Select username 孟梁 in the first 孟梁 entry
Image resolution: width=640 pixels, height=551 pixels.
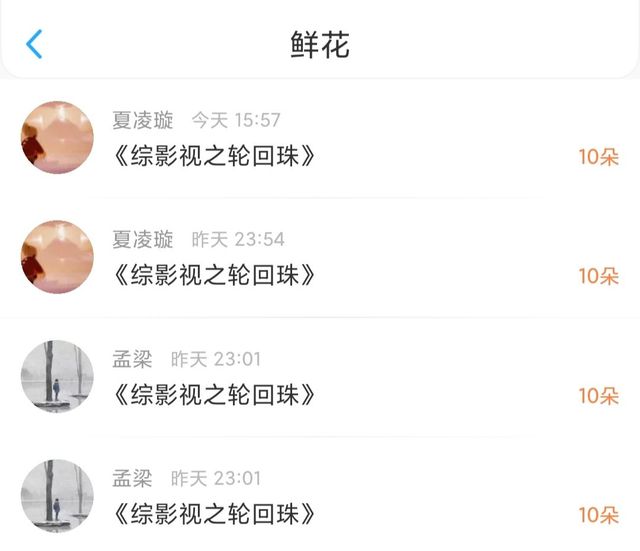(132, 359)
